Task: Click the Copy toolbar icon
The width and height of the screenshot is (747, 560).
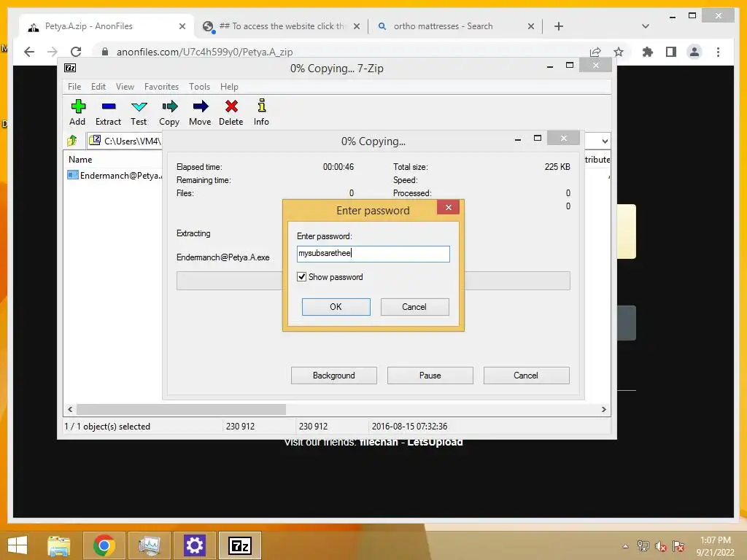Action: pos(169,112)
